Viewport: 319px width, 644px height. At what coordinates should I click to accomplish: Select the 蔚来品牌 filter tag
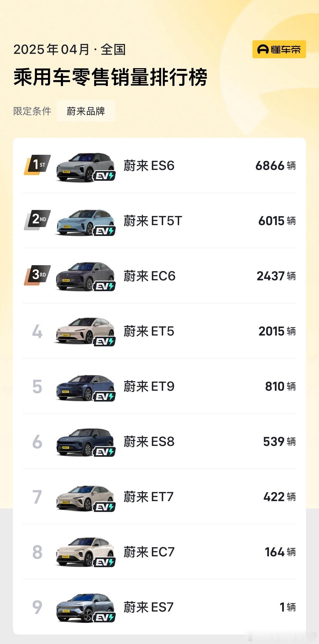(x=86, y=111)
